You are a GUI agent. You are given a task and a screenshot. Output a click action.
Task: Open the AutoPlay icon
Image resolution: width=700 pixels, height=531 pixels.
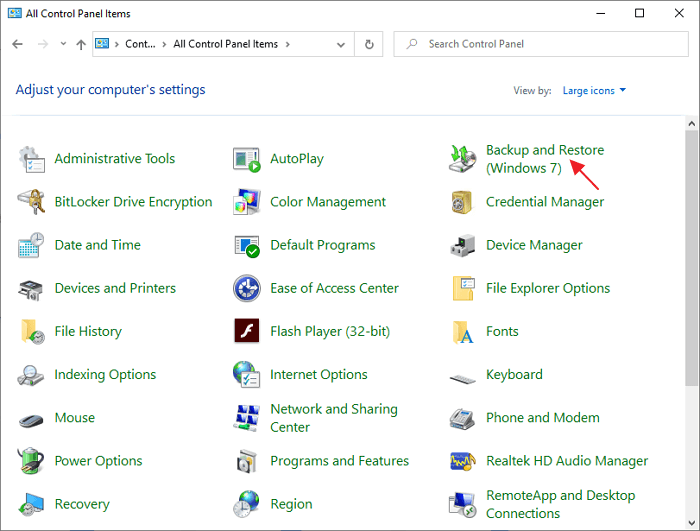(x=246, y=159)
